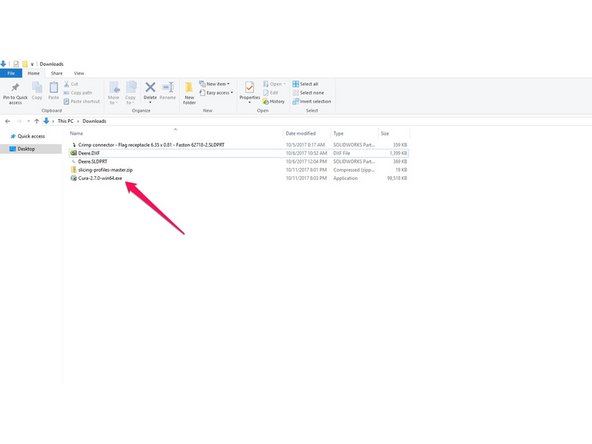Image resolution: width=592 pixels, height=444 pixels.
Task: Click This PC in address bar
Action: 66,121
